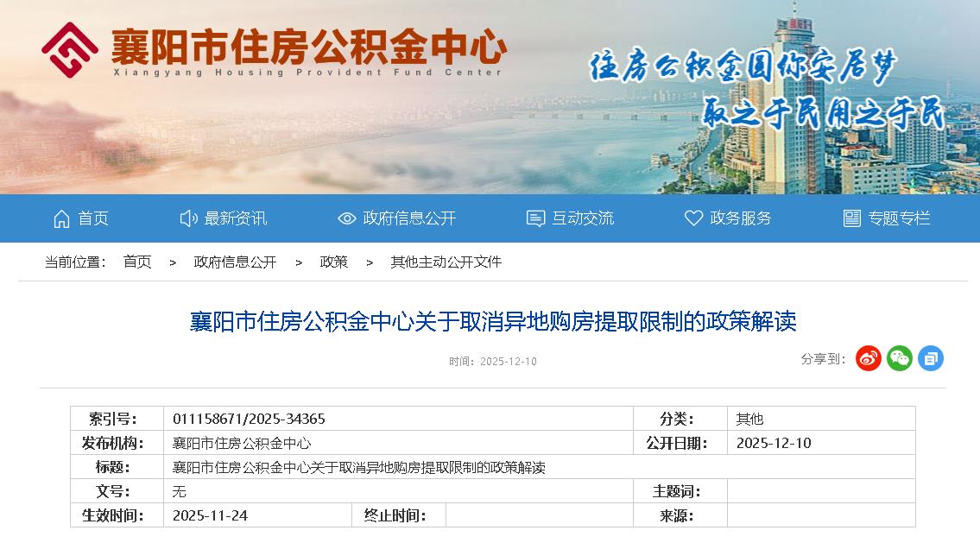
Task: Click the 政策 breadcrumb link
Action: point(334,262)
